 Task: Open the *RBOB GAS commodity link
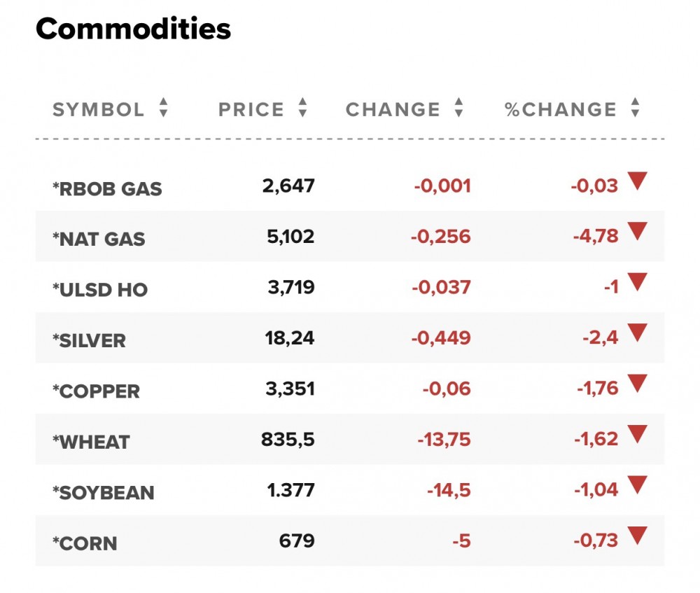tap(107, 189)
